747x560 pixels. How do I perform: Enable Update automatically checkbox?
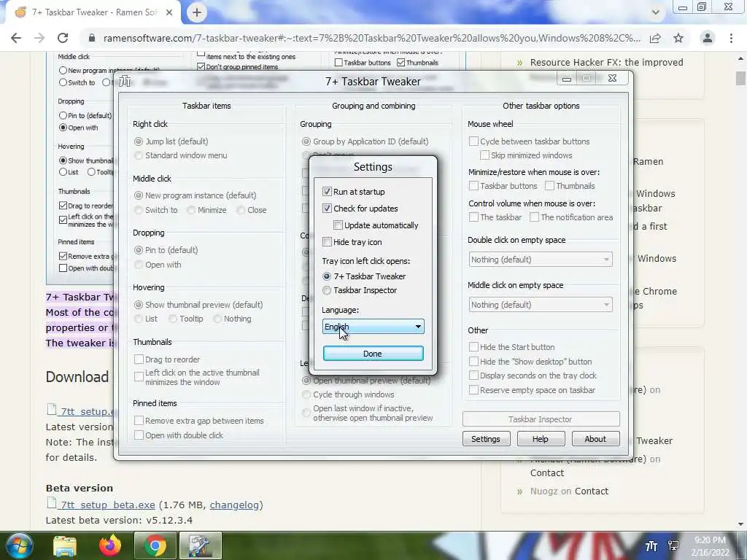click(x=338, y=225)
